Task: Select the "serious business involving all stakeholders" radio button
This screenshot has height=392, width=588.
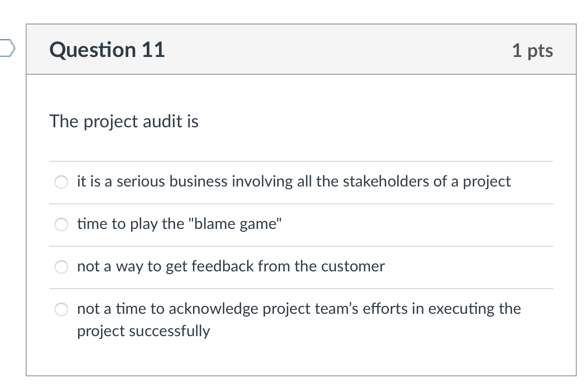Action: point(61,182)
